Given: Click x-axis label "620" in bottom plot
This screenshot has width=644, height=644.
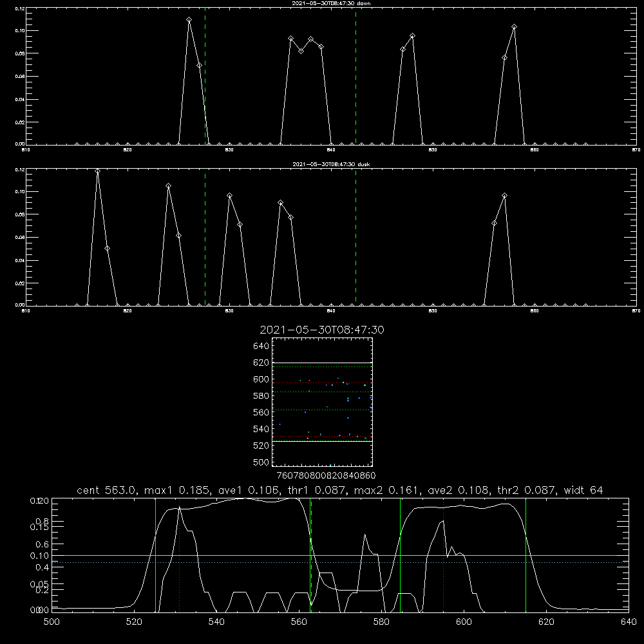Looking at the screenshot, I should pyautogui.click(x=546, y=622).
